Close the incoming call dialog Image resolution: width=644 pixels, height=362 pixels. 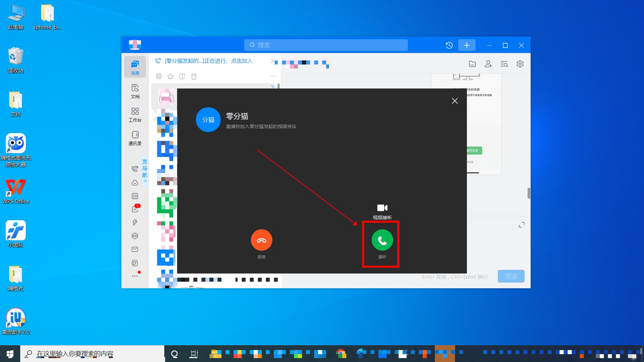454,101
